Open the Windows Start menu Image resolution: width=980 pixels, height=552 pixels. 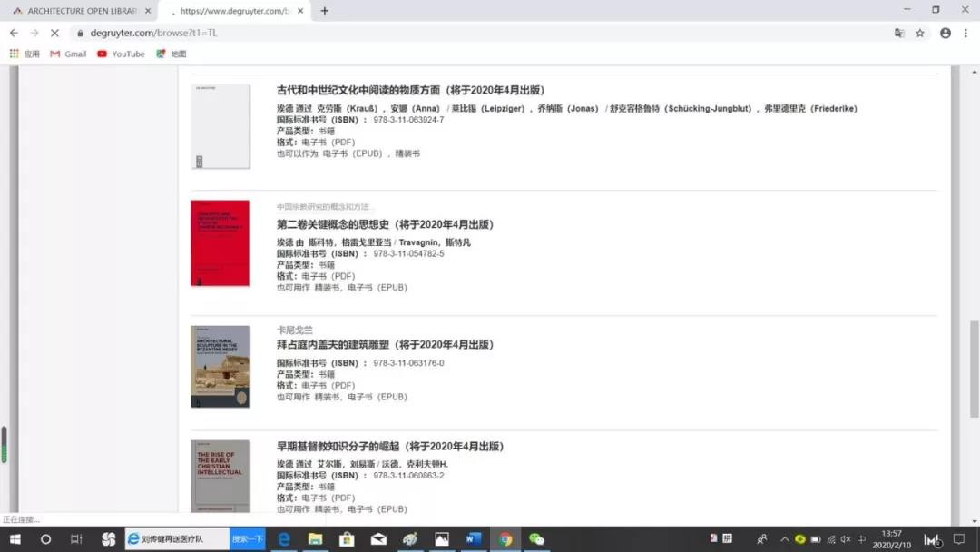(15, 539)
